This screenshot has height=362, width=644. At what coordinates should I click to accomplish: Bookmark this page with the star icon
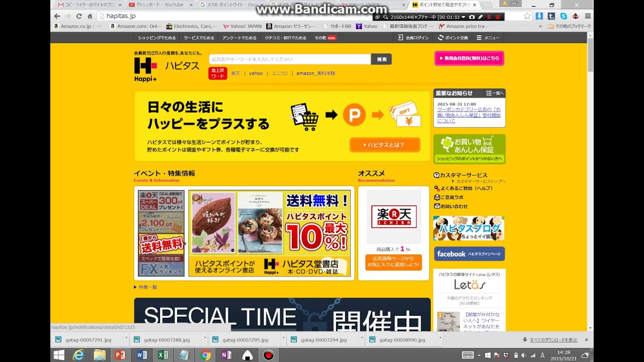click(x=527, y=16)
